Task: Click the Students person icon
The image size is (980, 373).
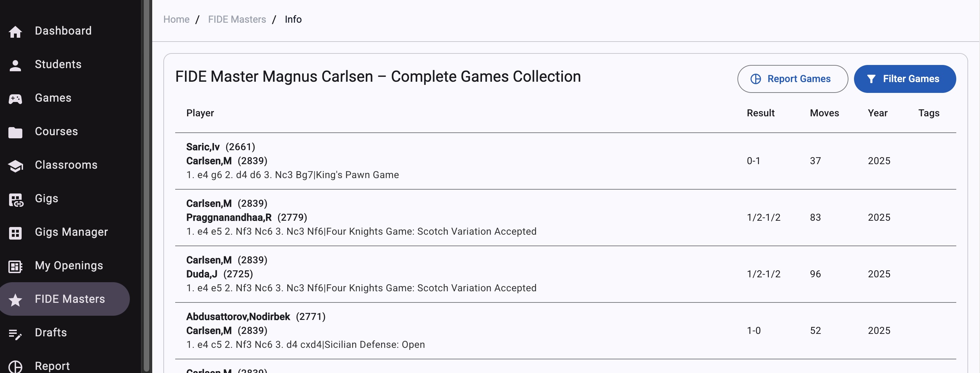Action: click(15, 65)
